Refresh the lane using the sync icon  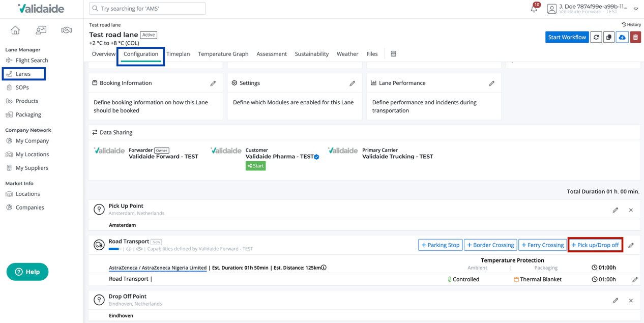596,37
